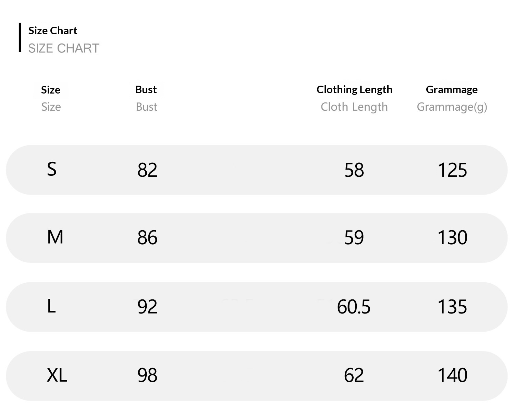Click the bold 'Grammage' column header

click(x=452, y=89)
